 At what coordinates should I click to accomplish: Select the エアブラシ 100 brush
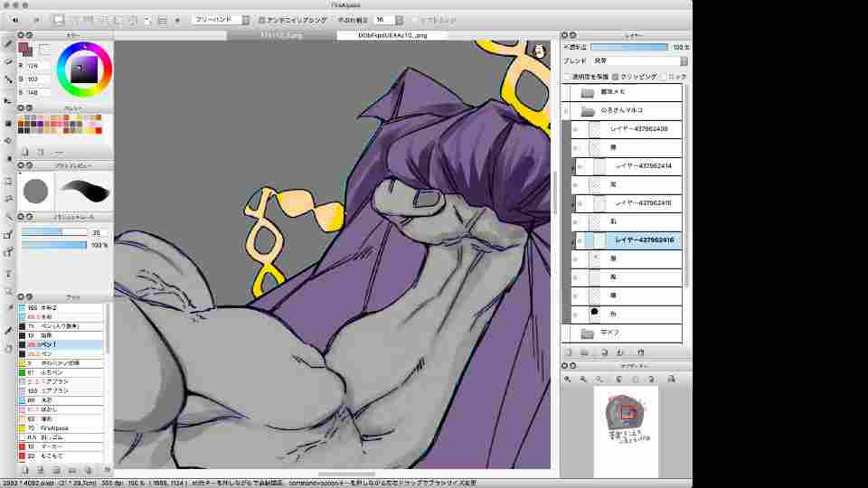61,391
